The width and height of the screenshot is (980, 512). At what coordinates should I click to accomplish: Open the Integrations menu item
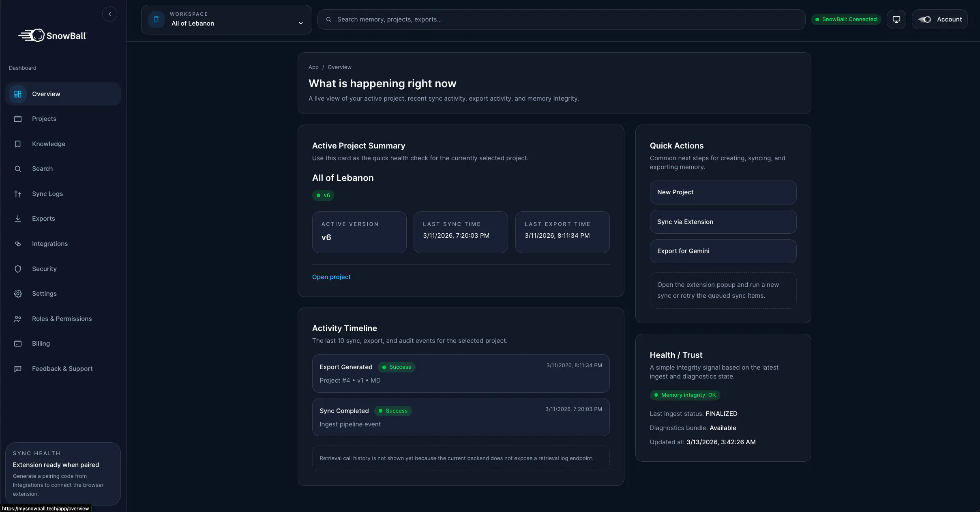63,244
